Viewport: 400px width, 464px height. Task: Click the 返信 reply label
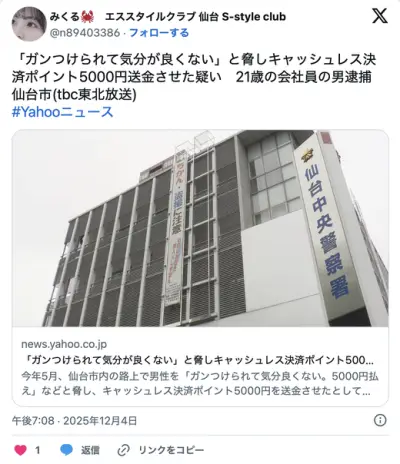[90, 450]
